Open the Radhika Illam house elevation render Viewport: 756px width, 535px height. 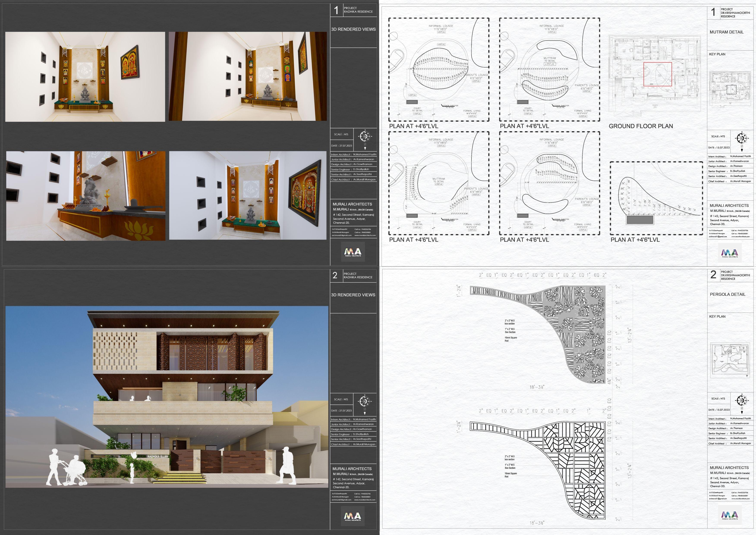(167, 397)
